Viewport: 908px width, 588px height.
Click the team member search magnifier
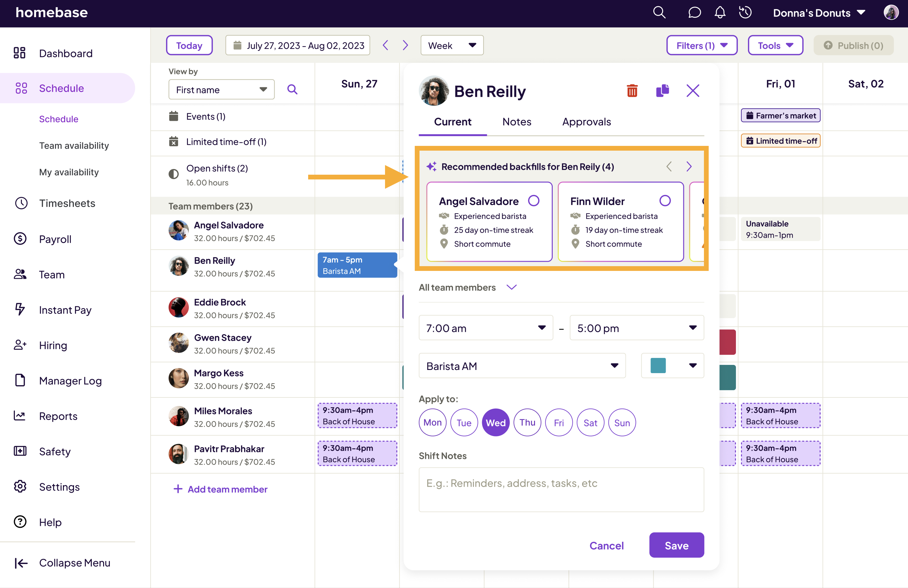click(x=292, y=89)
